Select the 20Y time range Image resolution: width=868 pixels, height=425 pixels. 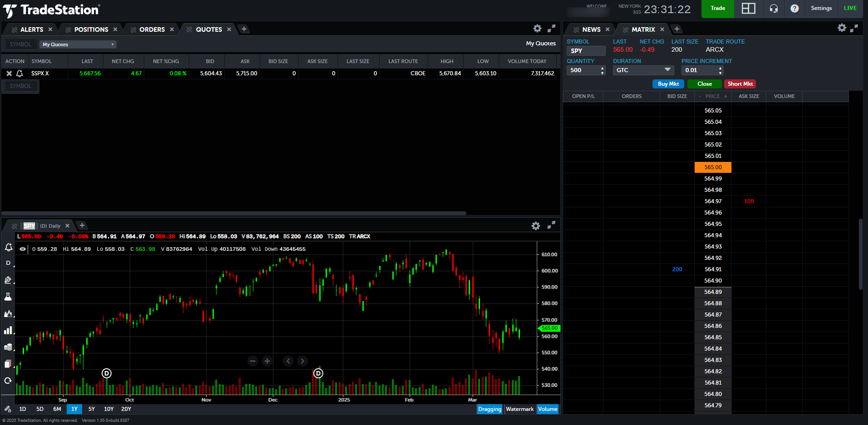(126, 409)
